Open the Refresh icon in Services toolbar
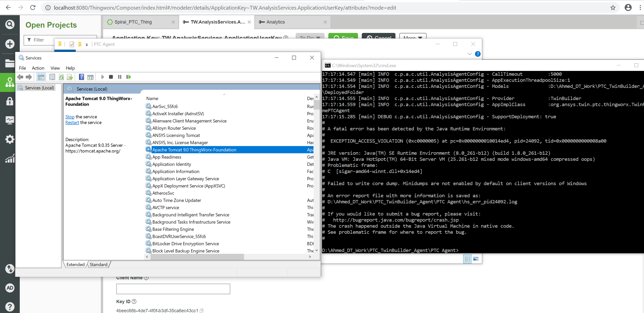 click(61, 77)
